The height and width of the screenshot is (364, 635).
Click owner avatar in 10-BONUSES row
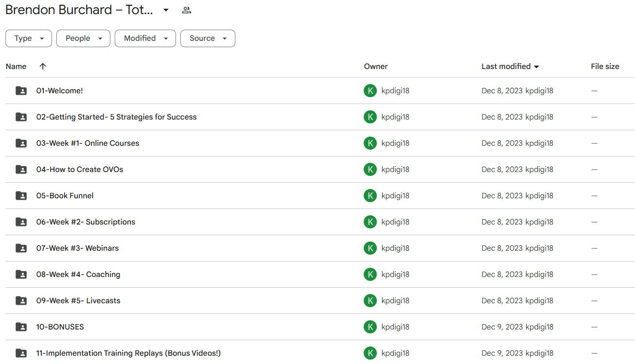click(370, 327)
